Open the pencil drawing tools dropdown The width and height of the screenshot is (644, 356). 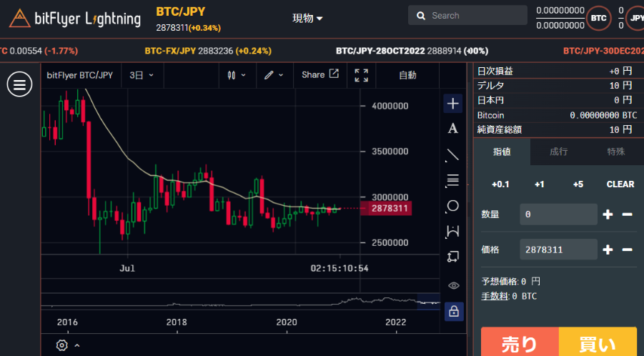click(274, 75)
